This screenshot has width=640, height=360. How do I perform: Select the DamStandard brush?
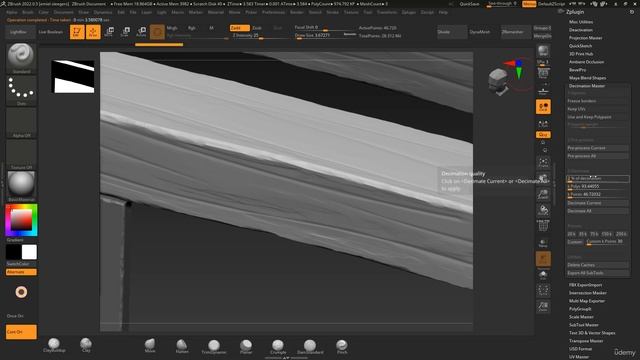click(310, 346)
